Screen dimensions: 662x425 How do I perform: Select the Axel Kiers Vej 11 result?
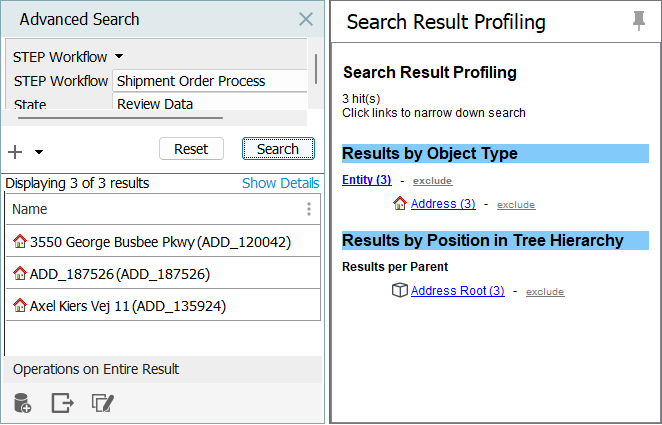(127, 305)
